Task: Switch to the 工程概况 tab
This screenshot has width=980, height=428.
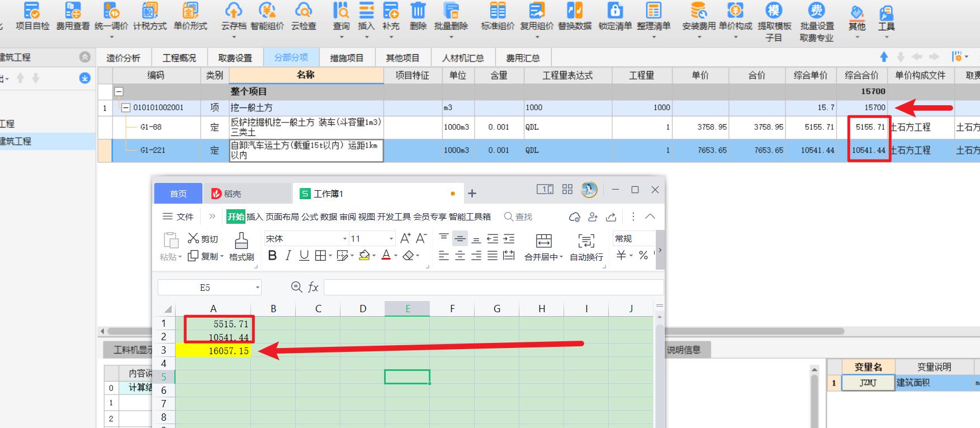Action: [x=179, y=58]
